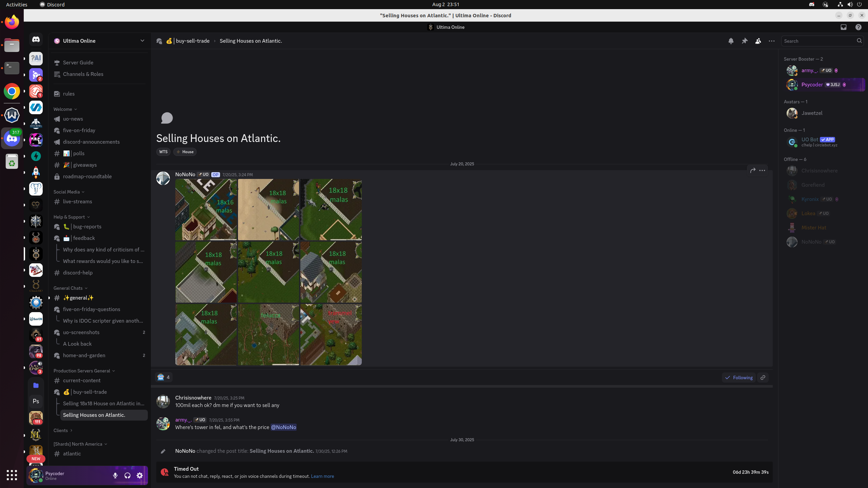Open thread more options ellipsis in header
868x488 pixels.
[772, 41]
